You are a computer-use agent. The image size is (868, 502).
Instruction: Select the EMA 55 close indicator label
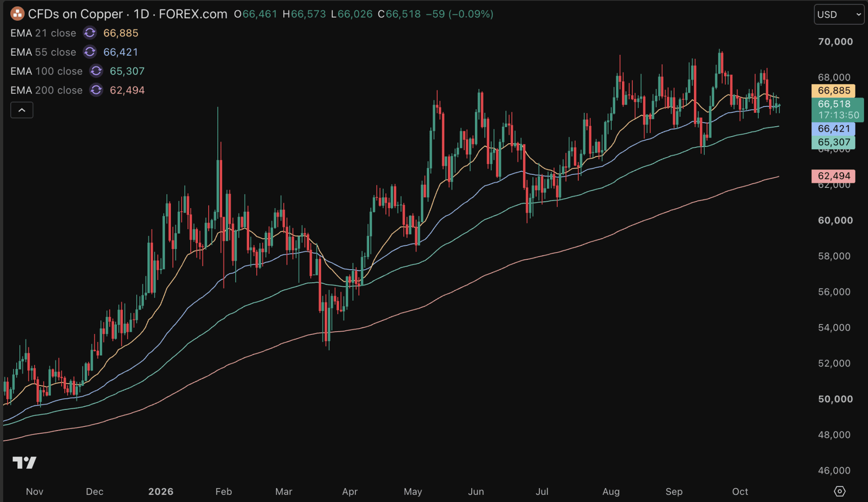pyautogui.click(x=43, y=52)
